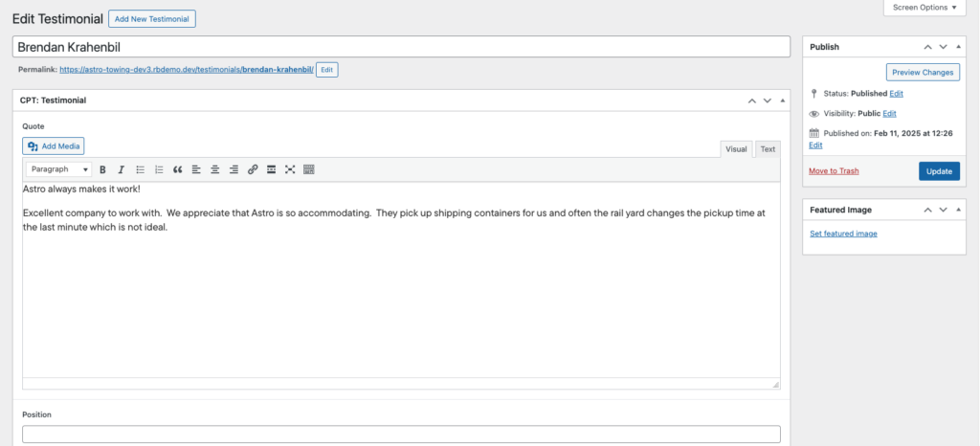The image size is (980, 446).
Task: Insert a numbered list
Action: pyautogui.click(x=159, y=169)
